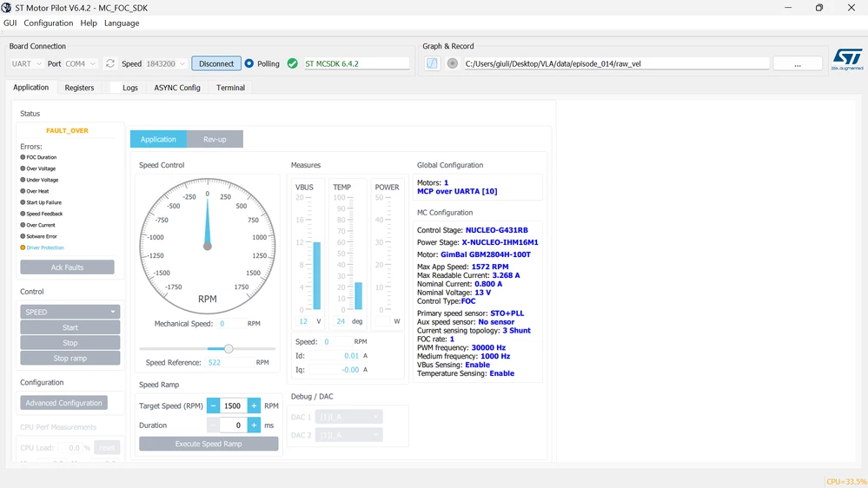Toggle the checkbox beside Logs tab
The image size is (868, 488).
(x=115, y=88)
